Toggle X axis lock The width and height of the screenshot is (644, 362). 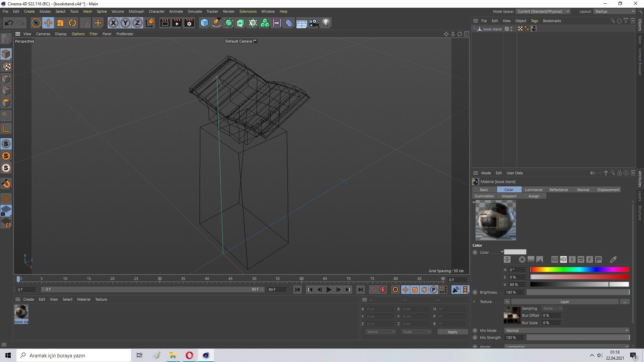pyautogui.click(x=113, y=23)
